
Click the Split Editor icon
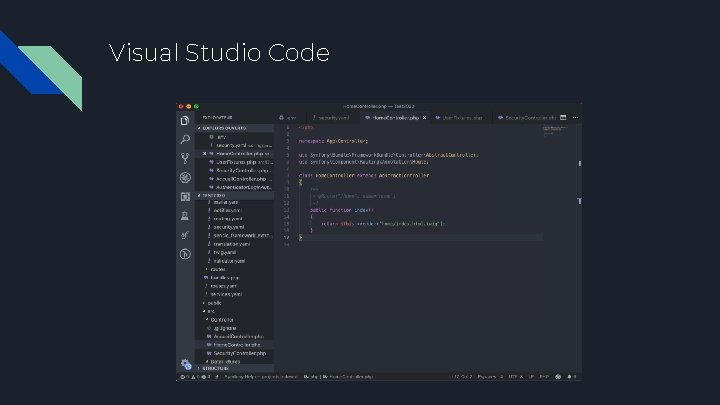563,118
